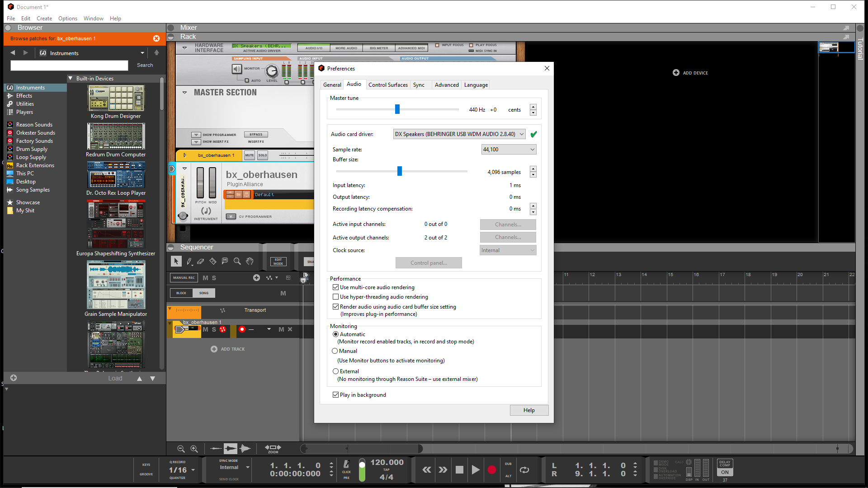Clear browse patches with orange X icon

(156, 38)
